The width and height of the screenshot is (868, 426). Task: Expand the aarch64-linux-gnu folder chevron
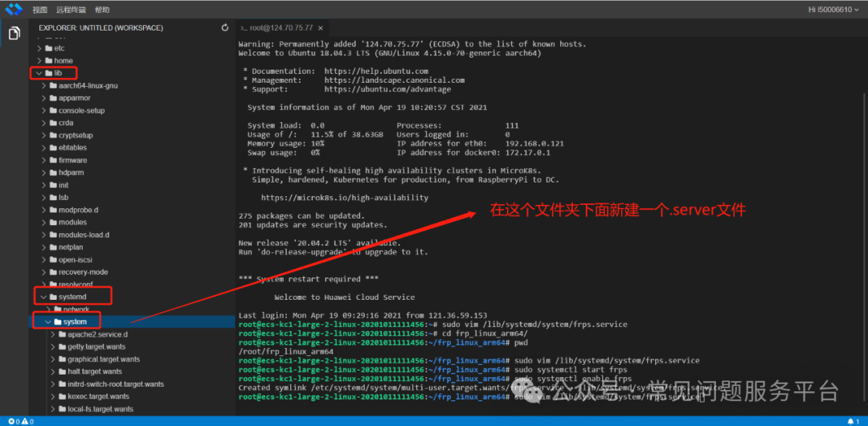(44, 86)
